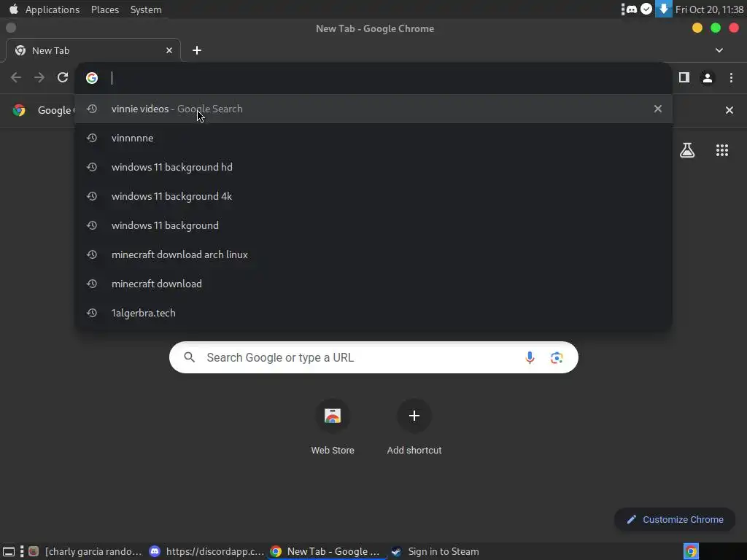Open the Applications menu
The image size is (747, 560).
click(x=53, y=9)
